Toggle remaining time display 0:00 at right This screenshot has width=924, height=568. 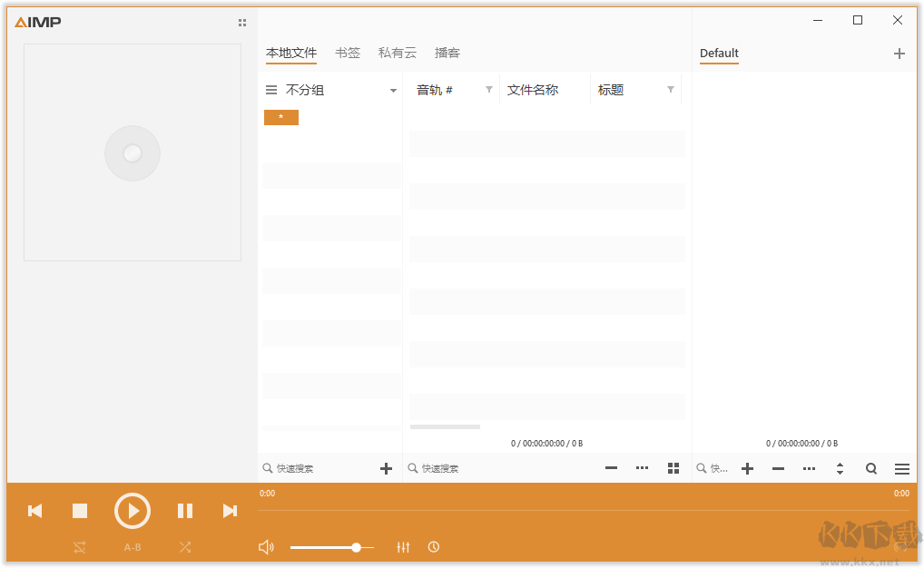(x=901, y=494)
